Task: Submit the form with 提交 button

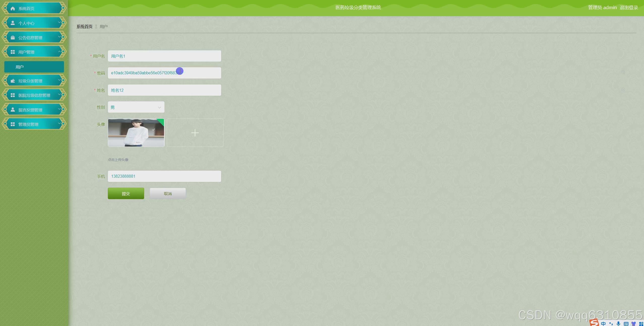Action: 126,194
